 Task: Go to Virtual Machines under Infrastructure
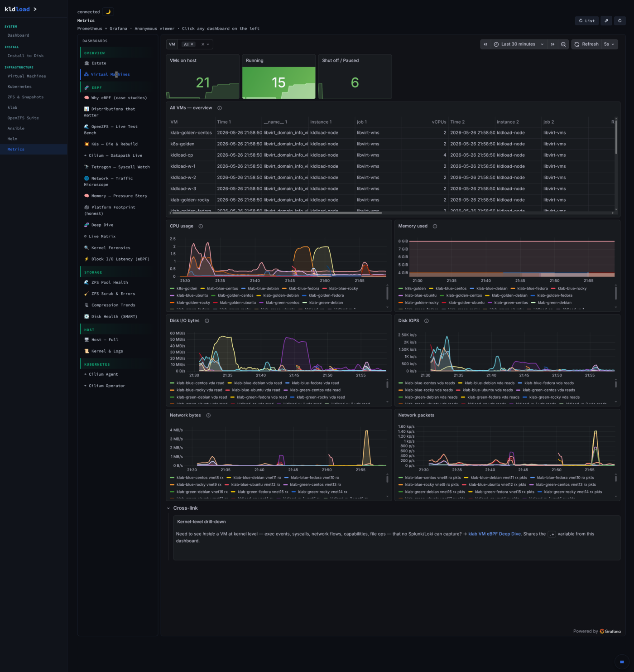27,76
